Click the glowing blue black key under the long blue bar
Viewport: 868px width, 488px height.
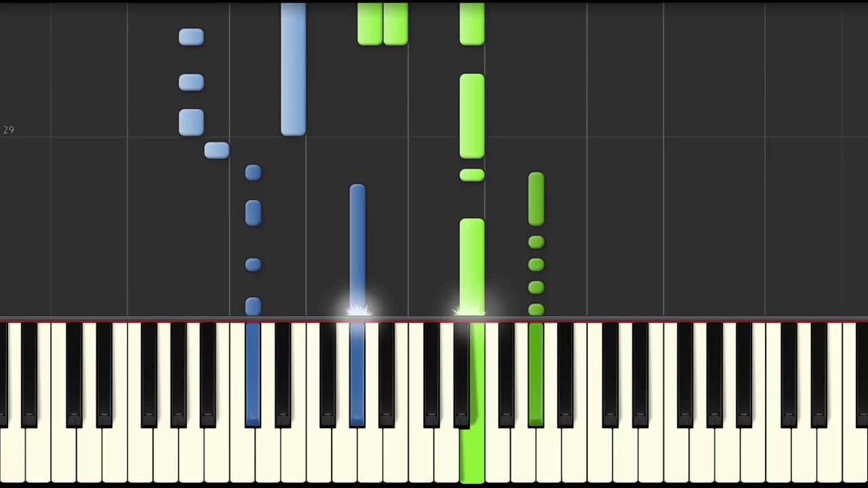[x=357, y=374]
